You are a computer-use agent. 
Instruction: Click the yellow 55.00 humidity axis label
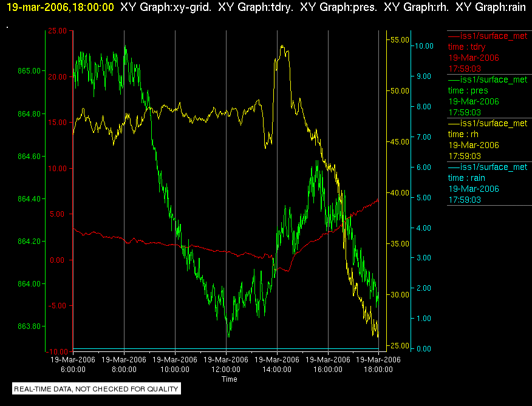click(x=400, y=39)
